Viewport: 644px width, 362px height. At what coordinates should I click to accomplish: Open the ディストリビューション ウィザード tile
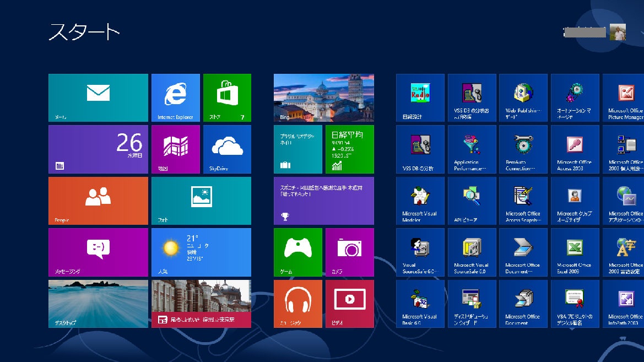pyautogui.click(x=472, y=304)
